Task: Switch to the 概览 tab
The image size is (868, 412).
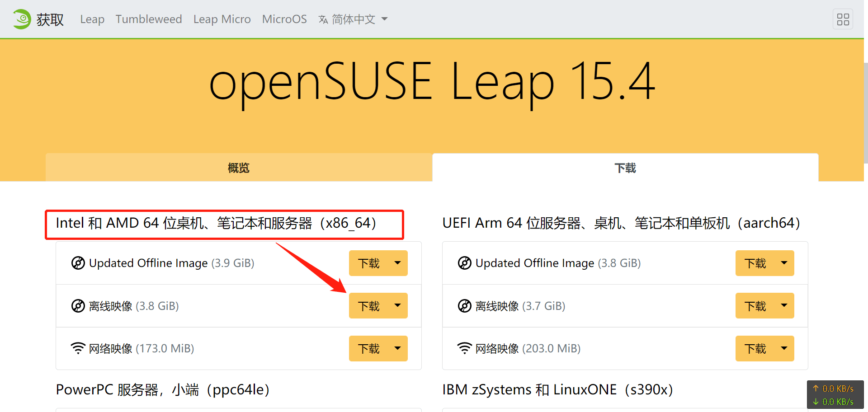Action: click(x=239, y=168)
